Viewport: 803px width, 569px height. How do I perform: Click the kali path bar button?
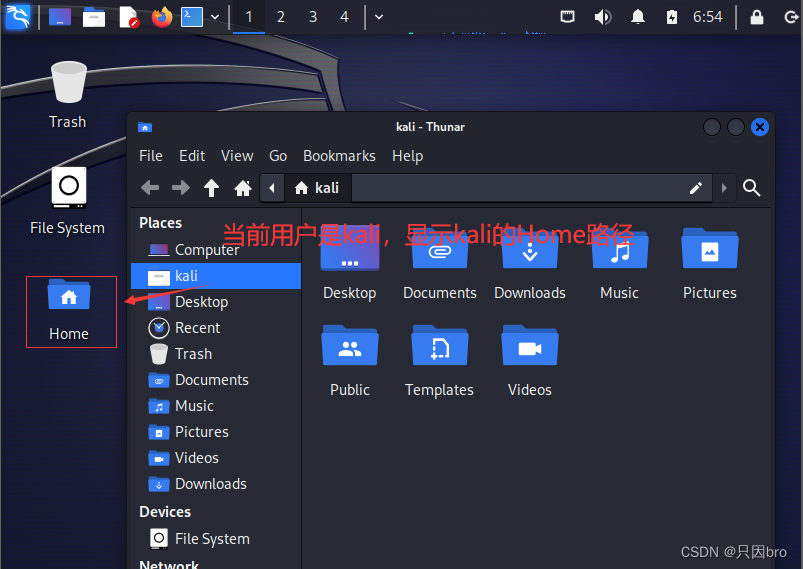[318, 188]
